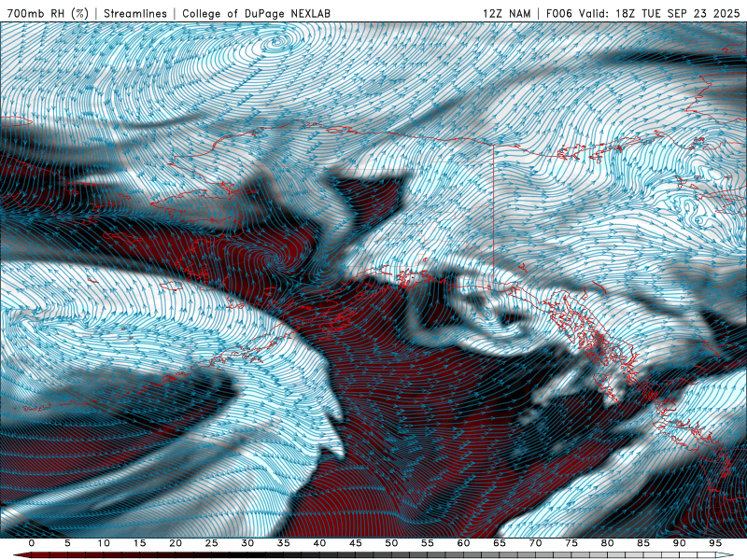Click the '25' value on the colorbar scale
747x560 pixels.
coord(211,543)
